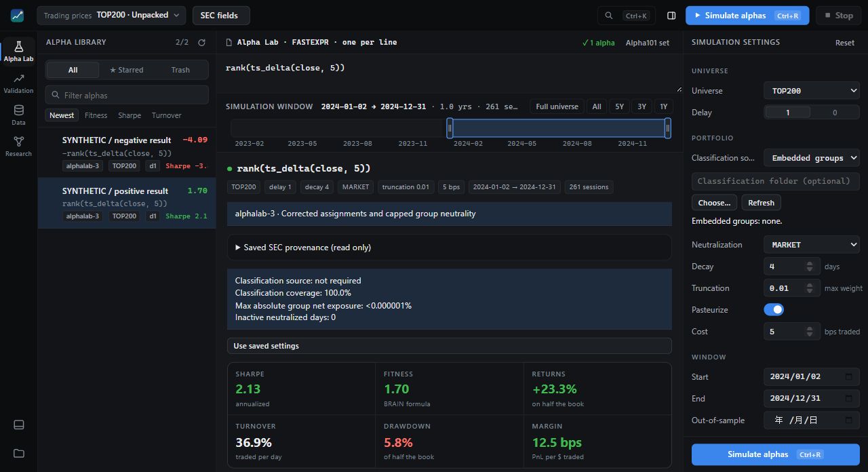The width and height of the screenshot is (868, 472).
Task: Open the Classification source dropdown
Action: 812,157
